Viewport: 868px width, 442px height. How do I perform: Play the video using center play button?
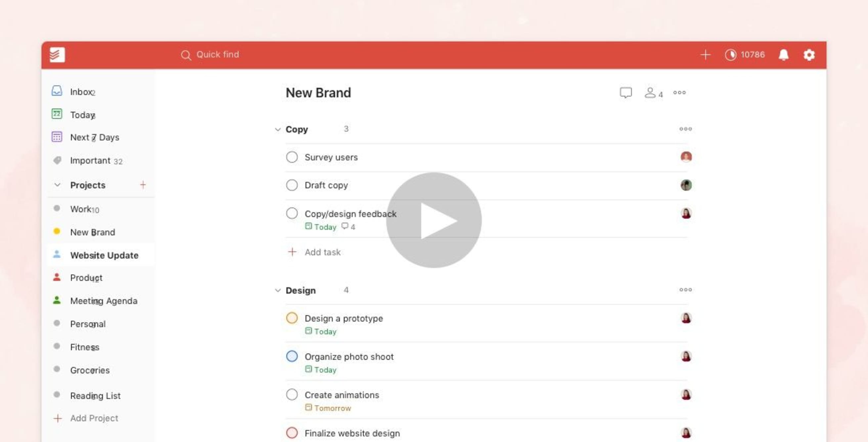coord(434,220)
